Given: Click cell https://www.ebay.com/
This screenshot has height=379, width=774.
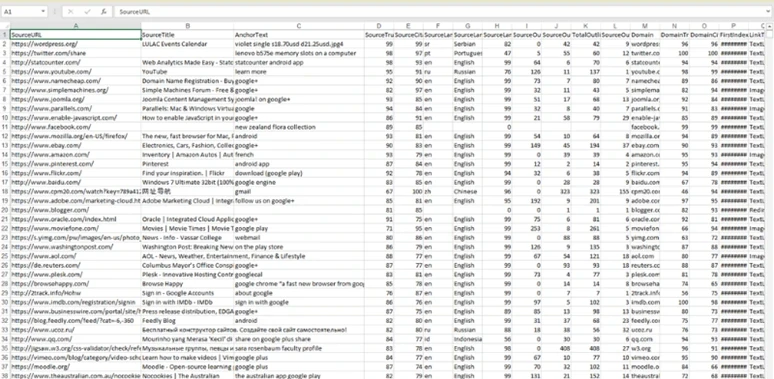Looking at the screenshot, I should (x=76, y=146).
